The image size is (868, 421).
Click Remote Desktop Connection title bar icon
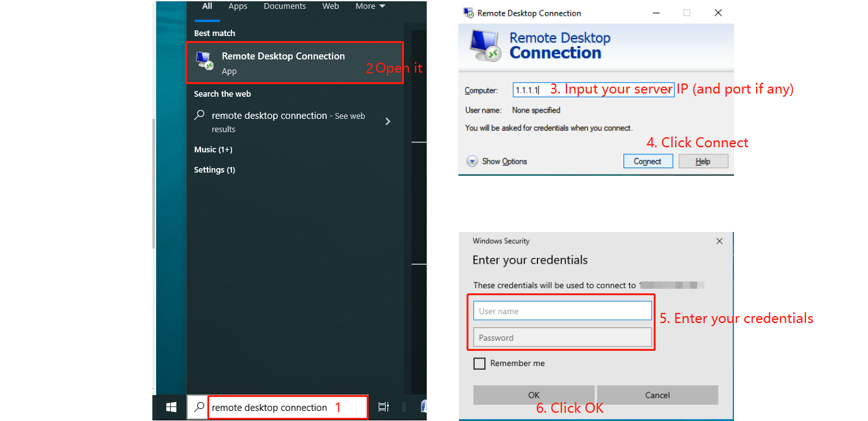(x=468, y=13)
